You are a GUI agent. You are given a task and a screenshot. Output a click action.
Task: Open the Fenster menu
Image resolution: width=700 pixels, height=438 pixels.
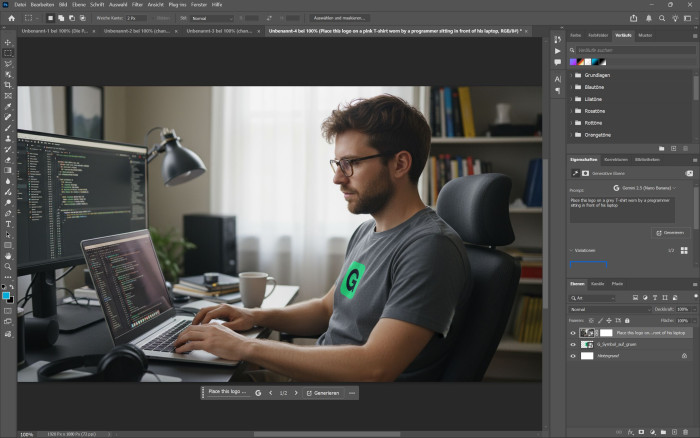(199, 4)
